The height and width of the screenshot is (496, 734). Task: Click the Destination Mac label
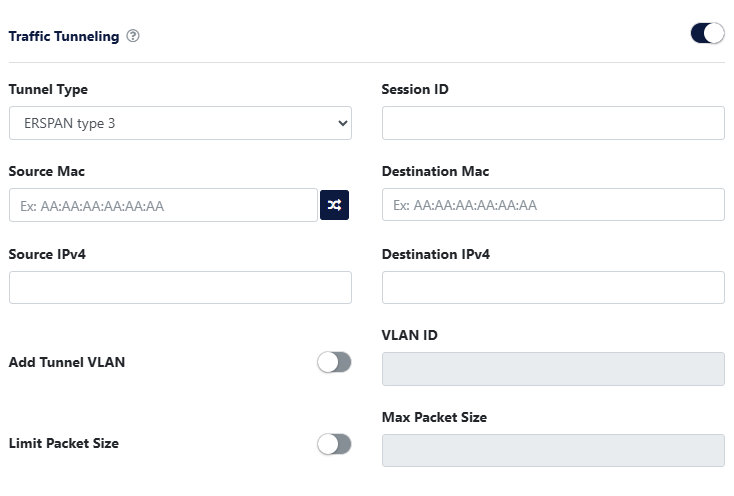435,172
